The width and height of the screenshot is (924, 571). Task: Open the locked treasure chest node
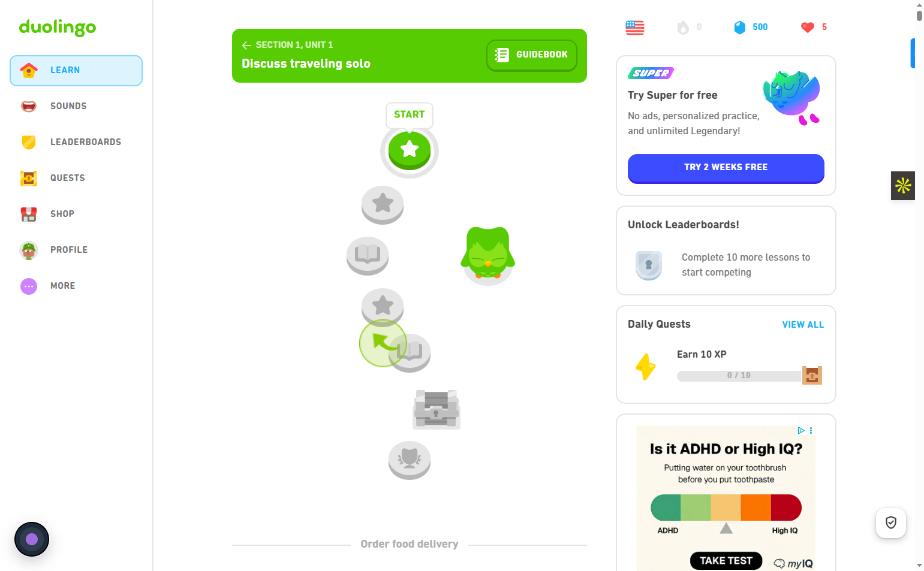click(437, 409)
